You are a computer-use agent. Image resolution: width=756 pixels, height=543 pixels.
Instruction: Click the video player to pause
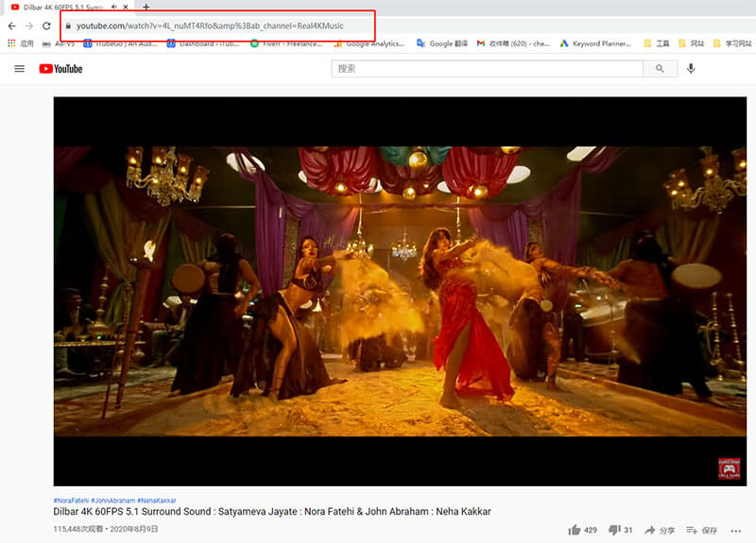click(400, 291)
